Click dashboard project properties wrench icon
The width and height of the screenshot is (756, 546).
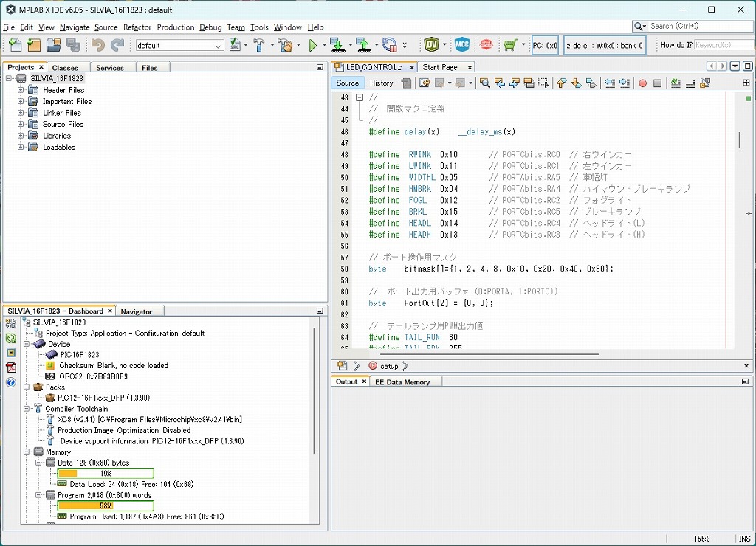click(10, 324)
